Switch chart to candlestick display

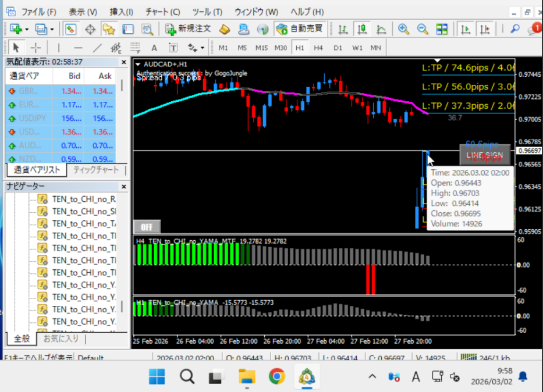tap(363, 29)
